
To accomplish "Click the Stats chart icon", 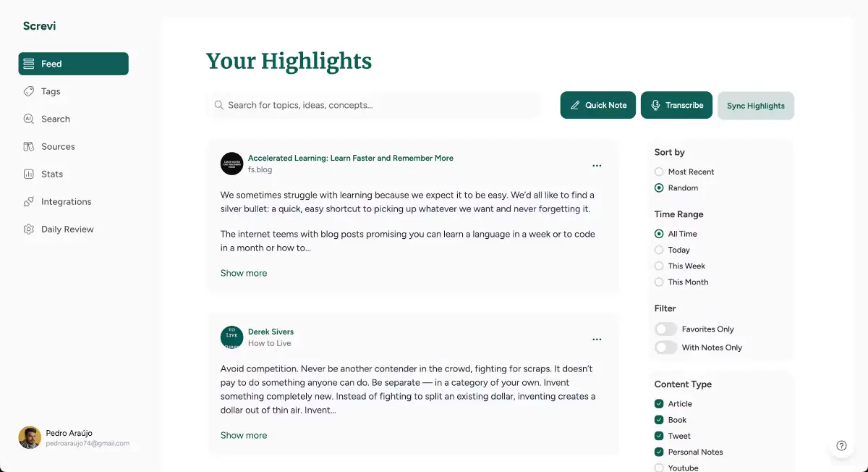I will (29, 174).
